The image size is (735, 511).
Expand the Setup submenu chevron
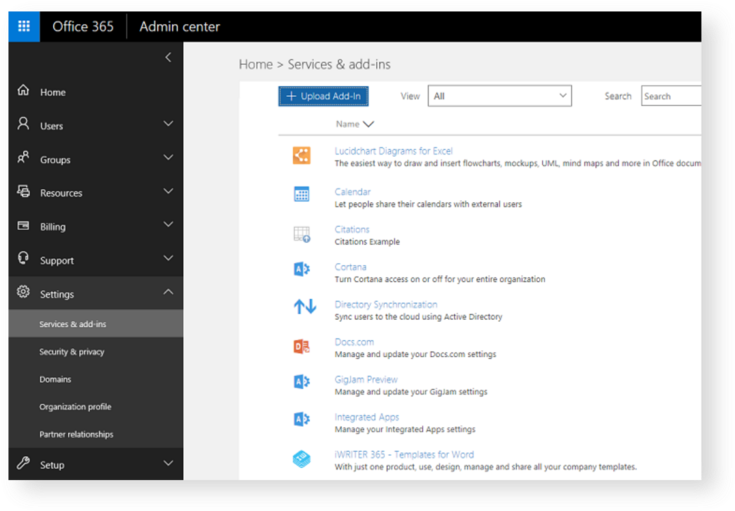tap(168, 463)
